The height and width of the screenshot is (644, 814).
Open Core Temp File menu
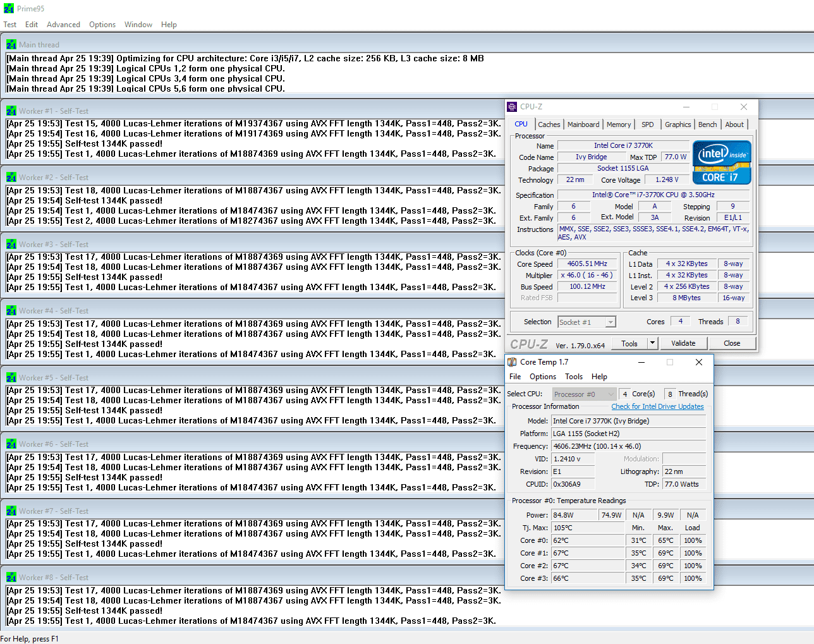pos(515,377)
